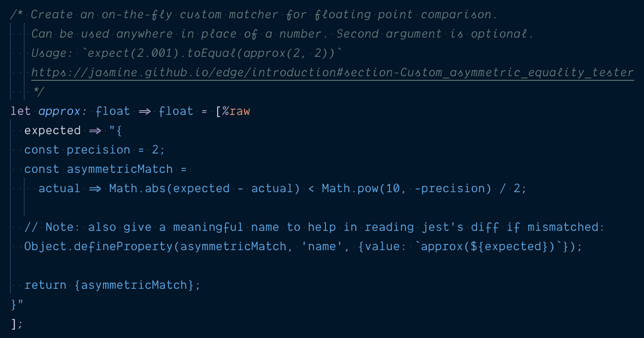The height and width of the screenshot is (338, 644).
Task: Click the "let" keyword before approx
Action: (21, 111)
